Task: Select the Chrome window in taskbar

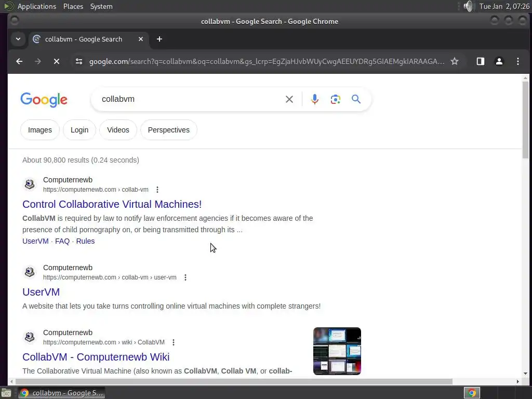Action: pos(61,393)
